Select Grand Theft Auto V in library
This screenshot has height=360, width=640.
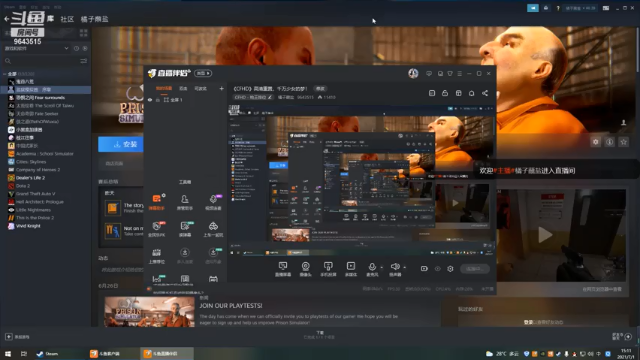[x=36, y=194]
